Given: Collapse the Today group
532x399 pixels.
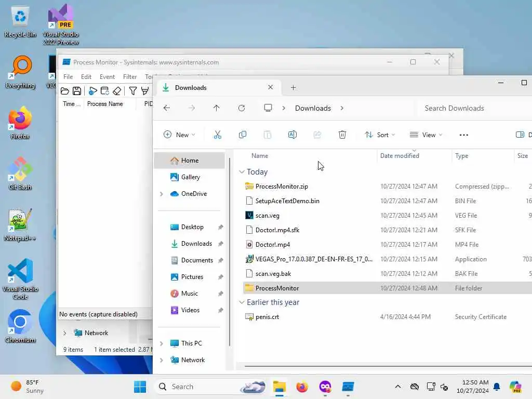Looking at the screenshot, I should 242,172.
